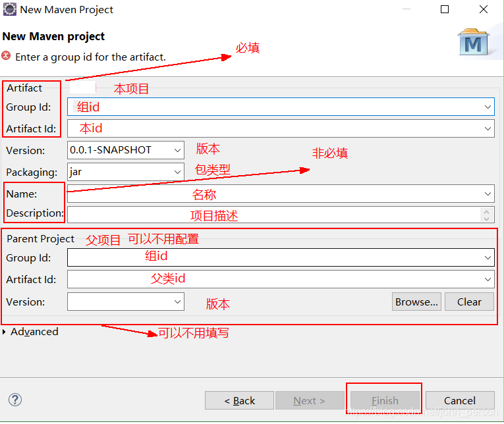
Task: Open the Packaging jar dropdown
Action: pos(177,172)
